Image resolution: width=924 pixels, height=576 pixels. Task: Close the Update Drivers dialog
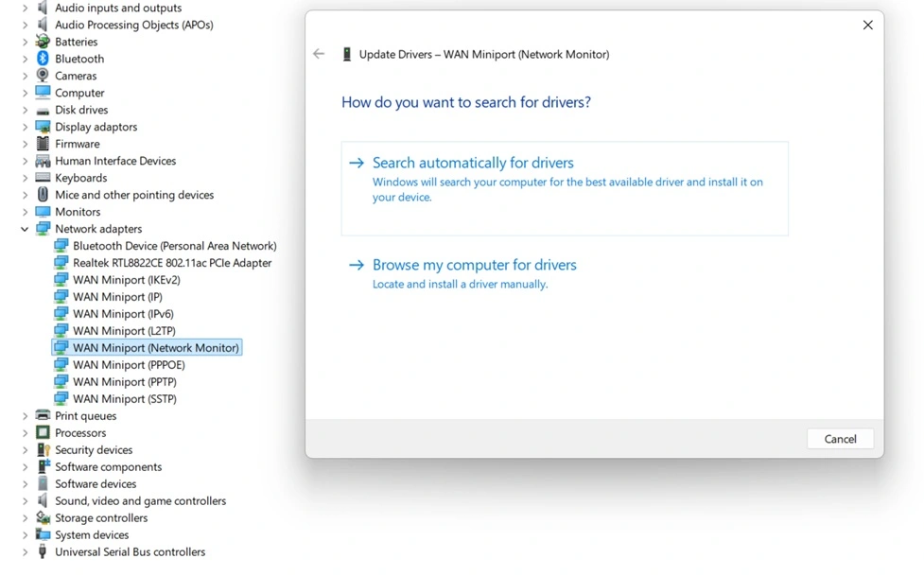tap(867, 25)
